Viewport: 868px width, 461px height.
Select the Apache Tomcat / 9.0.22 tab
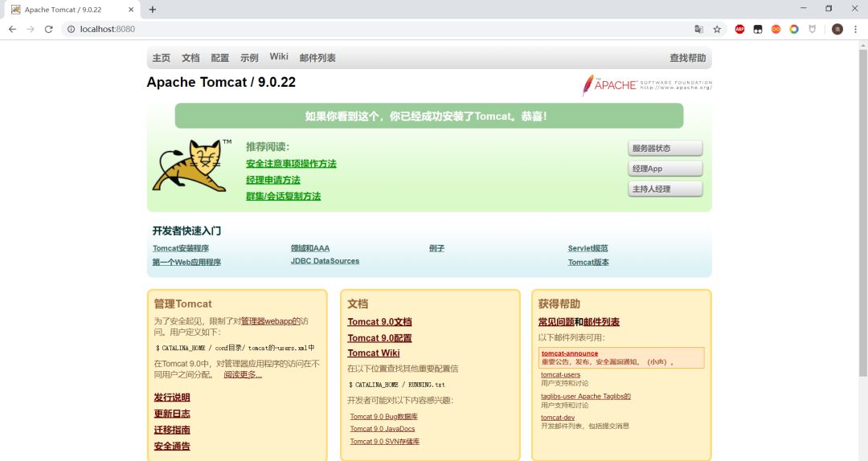(72, 10)
